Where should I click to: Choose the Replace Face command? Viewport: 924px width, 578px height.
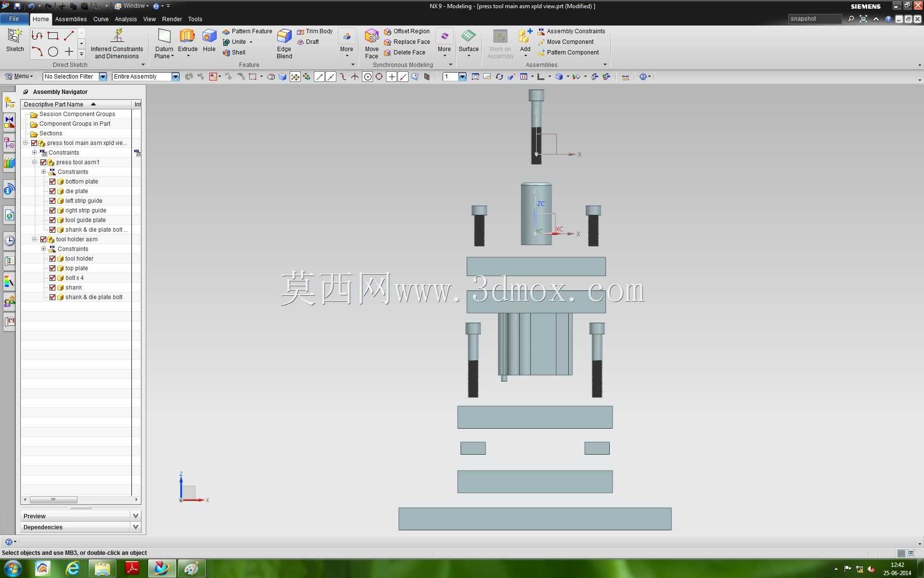coord(407,42)
